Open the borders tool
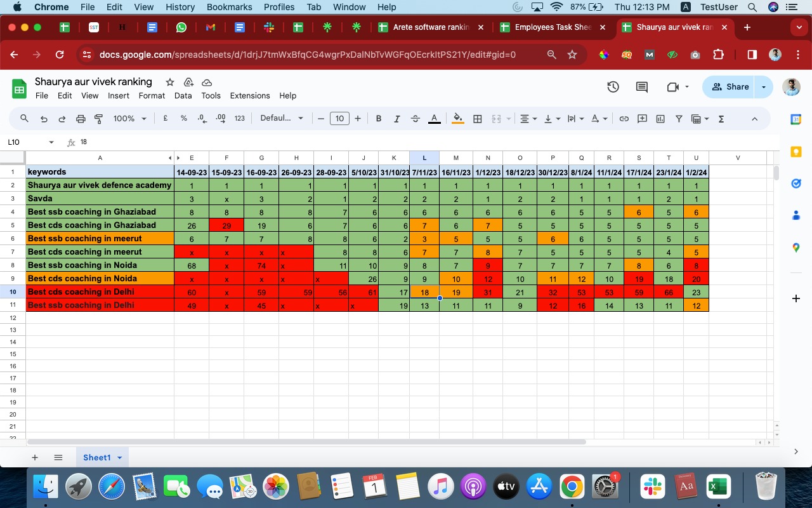Screen dimensions: 812x508 478,119
